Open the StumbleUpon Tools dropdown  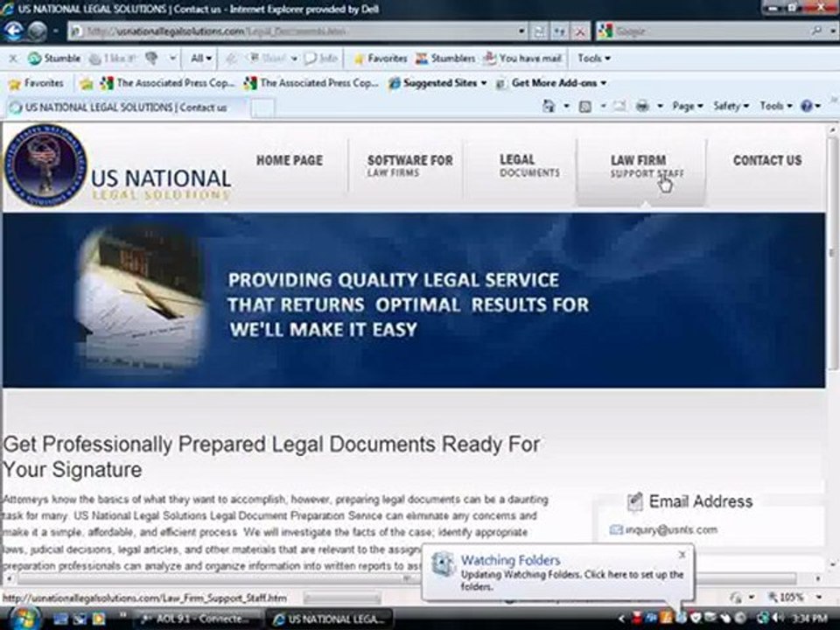click(x=594, y=59)
